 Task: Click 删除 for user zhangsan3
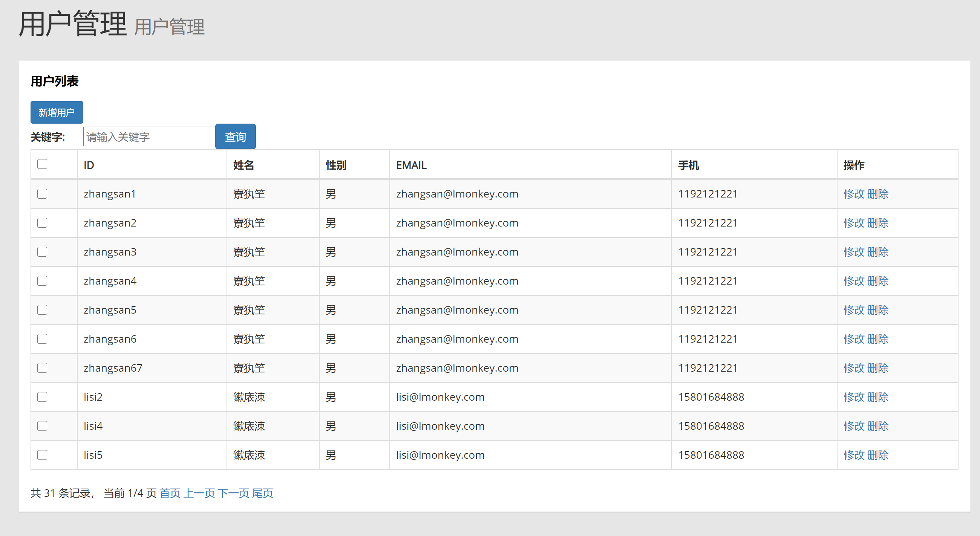pyautogui.click(x=878, y=252)
